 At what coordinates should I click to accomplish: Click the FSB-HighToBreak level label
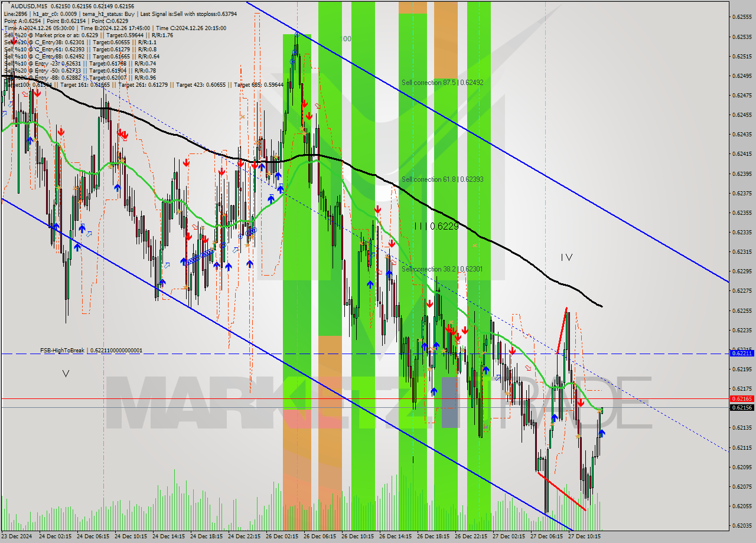coord(91,351)
